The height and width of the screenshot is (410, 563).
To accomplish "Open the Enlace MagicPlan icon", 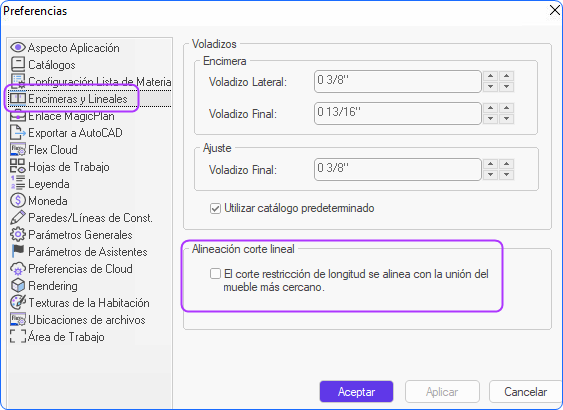I will pyautogui.click(x=18, y=116).
